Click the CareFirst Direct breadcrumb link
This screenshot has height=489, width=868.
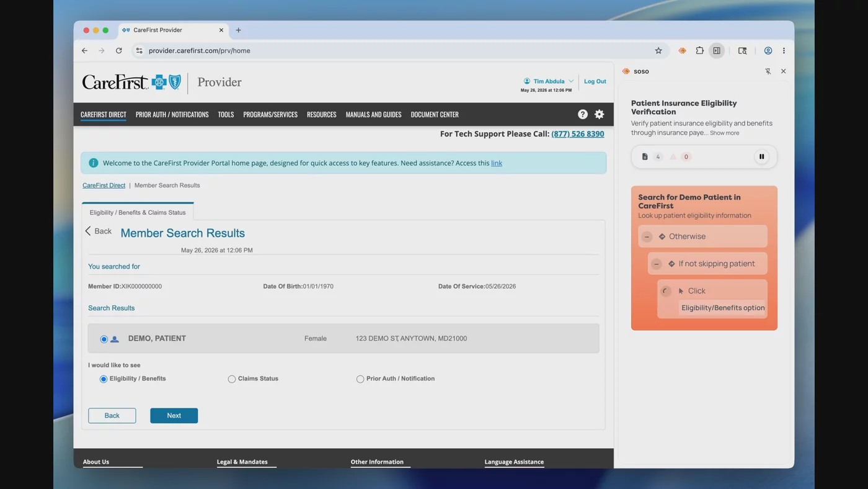click(104, 186)
